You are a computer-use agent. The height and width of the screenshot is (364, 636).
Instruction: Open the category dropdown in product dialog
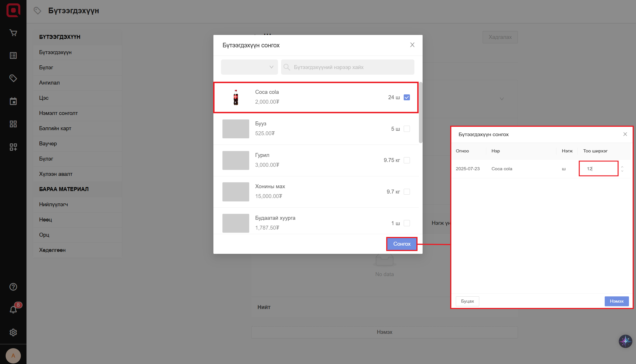coord(249,67)
